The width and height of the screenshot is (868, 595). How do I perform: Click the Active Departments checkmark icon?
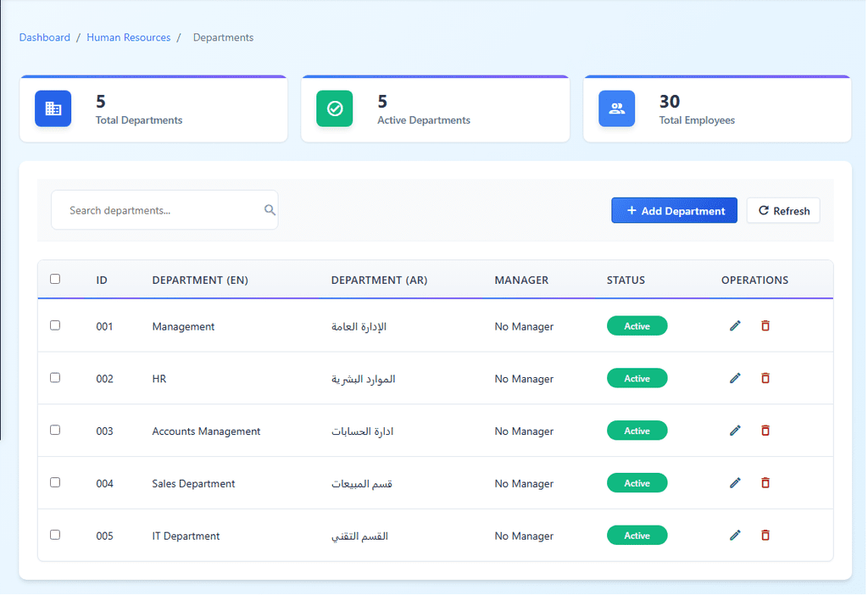tap(334, 108)
